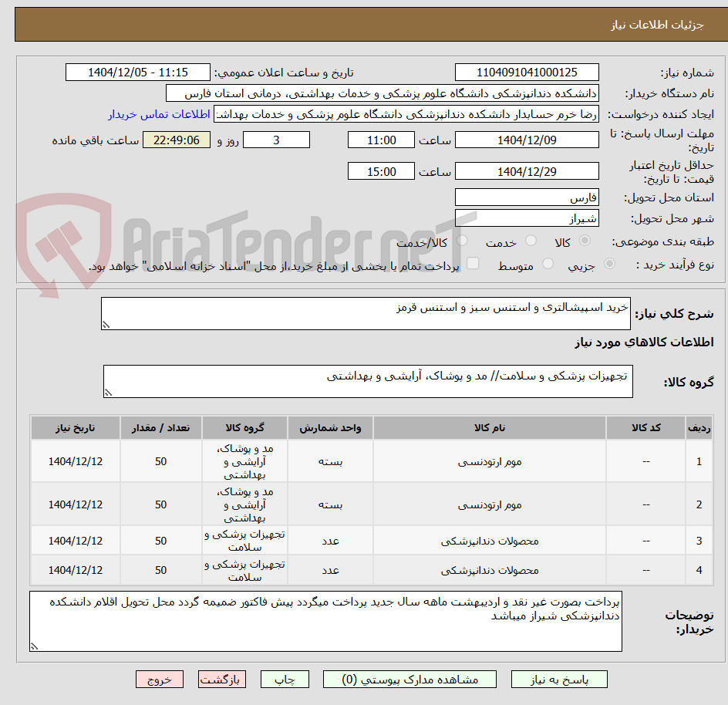This screenshot has height=705, width=728.
Task: Click the remaining days field showing 3
Action: [x=276, y=140]
